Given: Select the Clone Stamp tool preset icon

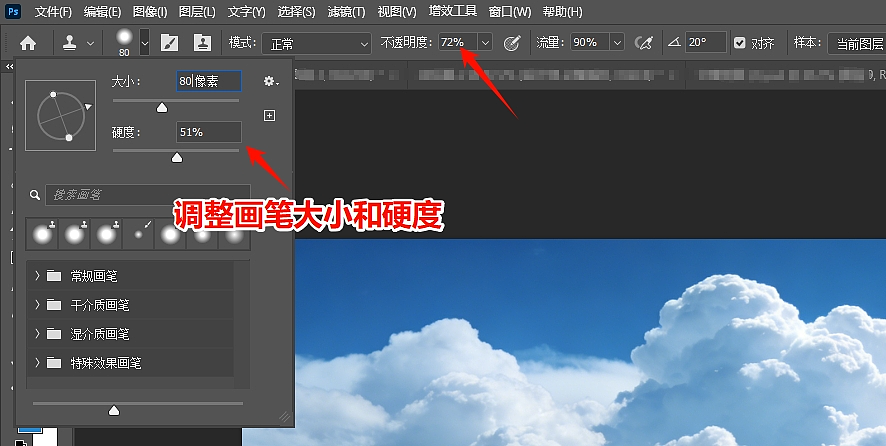Looking at the screenshot, I should (70, 42).
